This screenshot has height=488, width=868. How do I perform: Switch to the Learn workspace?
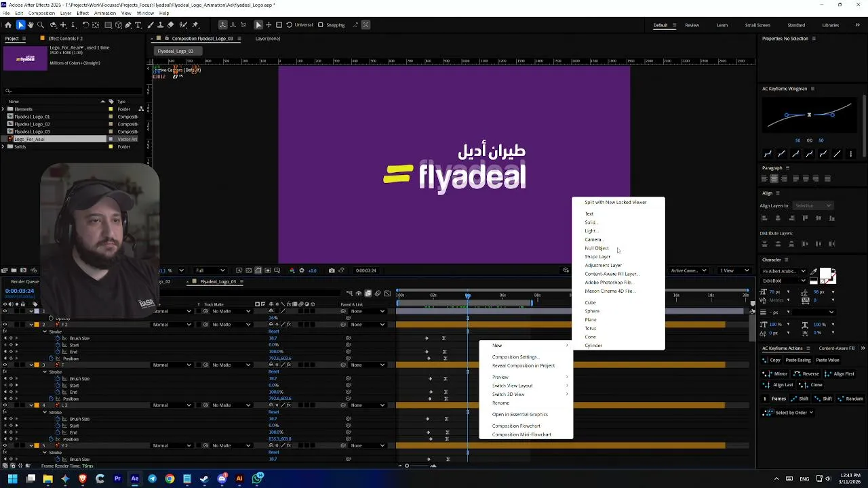pyautogui.click(x=722, y=25)
